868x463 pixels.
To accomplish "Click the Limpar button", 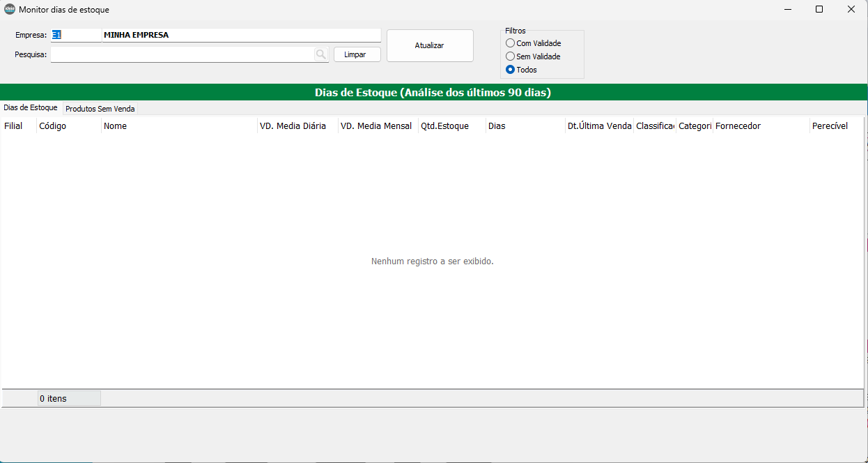I will (357, 54).
